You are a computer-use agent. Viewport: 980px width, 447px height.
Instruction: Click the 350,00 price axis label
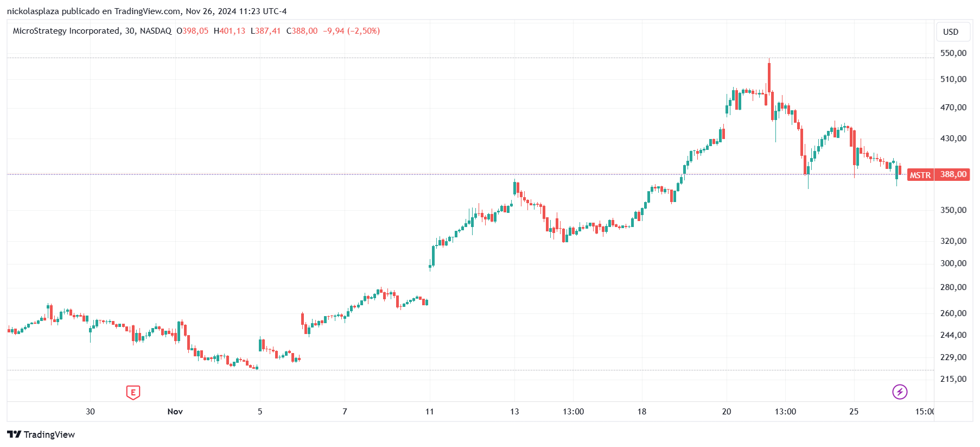953,210
